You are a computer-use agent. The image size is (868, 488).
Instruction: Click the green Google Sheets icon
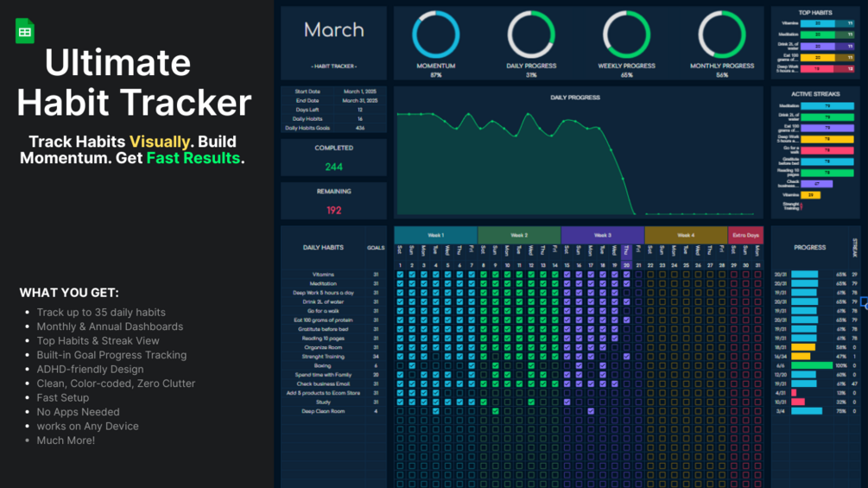coord(25,31)
